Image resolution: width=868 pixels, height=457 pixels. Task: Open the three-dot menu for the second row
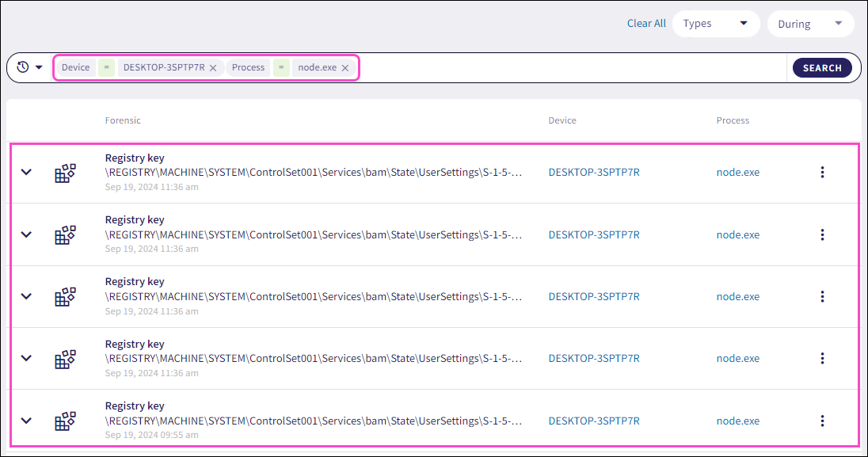pyautogui.click(x=822, y=234)
